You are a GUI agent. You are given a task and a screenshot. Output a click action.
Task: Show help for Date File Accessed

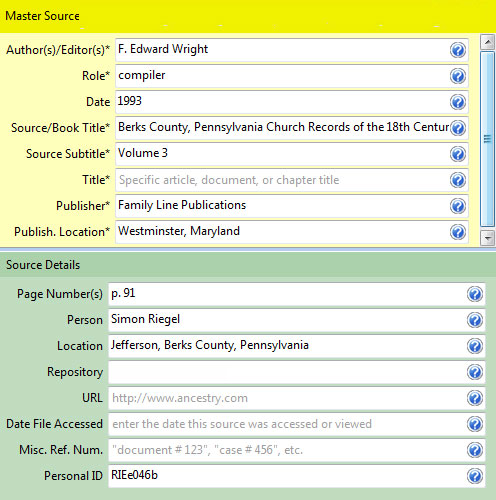(x=475, y=424)
